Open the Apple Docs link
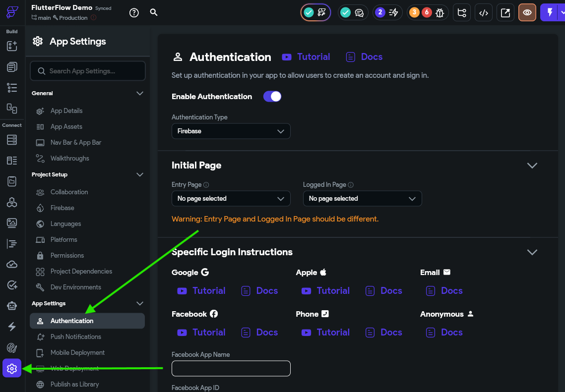Screen dimensions: 565x392 [x=383, y=291]
